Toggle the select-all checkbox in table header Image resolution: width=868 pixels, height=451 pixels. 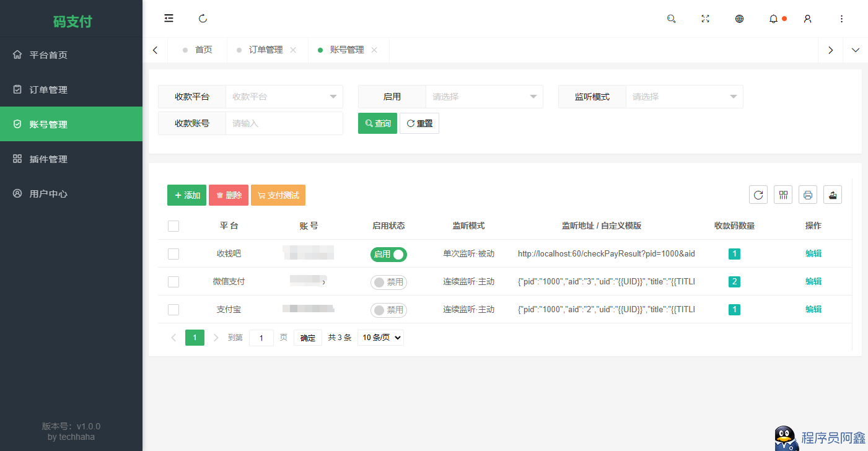(x=173, y=226)
